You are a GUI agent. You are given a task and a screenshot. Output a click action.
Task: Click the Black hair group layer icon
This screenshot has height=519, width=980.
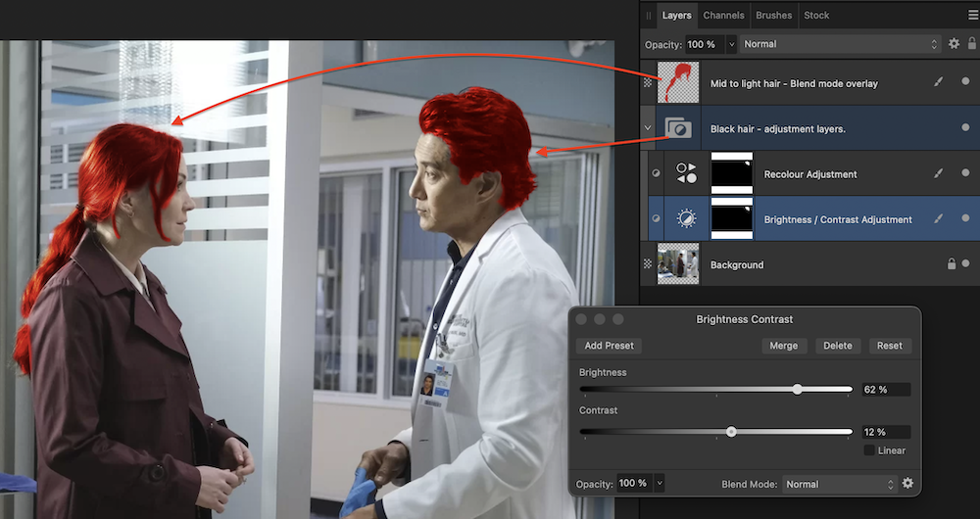tap(678, 128)
